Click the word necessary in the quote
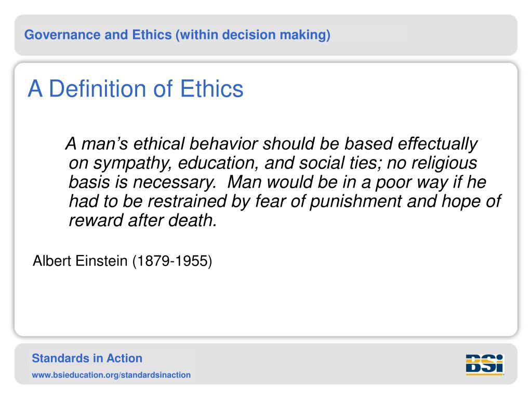The height and width of the screenshot is (399, 532). pyautogui.click(x=175, y=183)
